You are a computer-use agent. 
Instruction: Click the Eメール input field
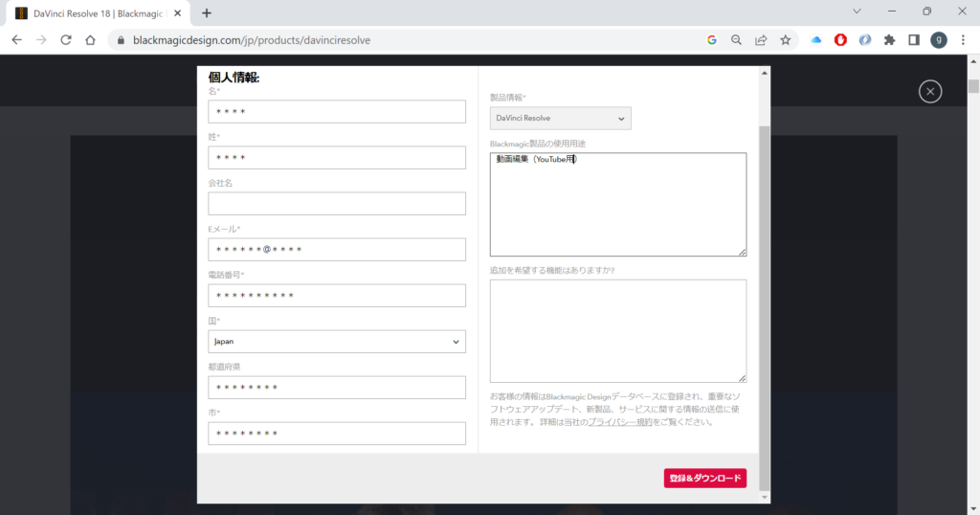336,250
